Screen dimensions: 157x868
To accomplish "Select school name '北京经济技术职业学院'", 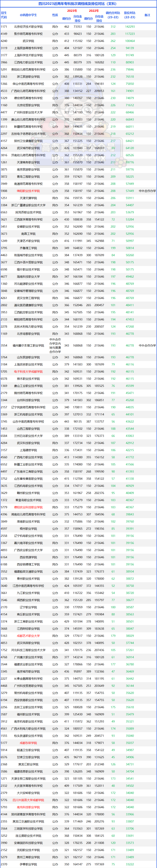I will [28, 27].
